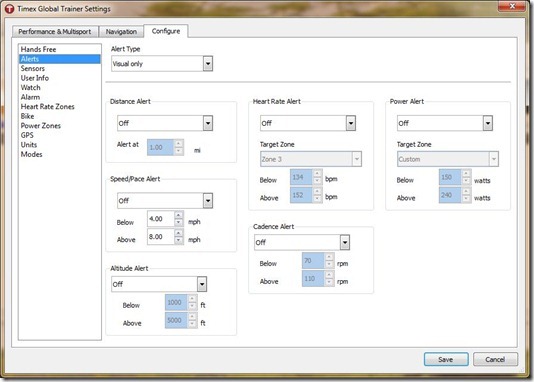
Task: Increase the Cadence Above rpm value
Action: click(329, 275)
